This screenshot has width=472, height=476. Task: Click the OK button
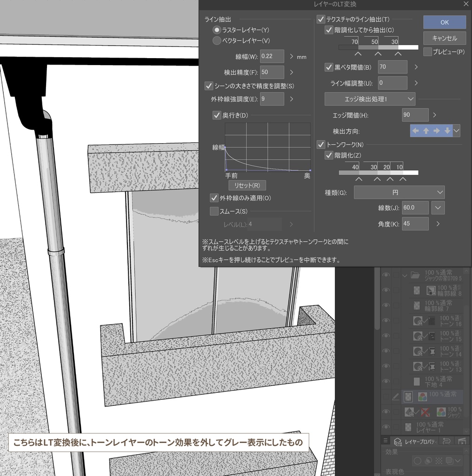click(x=445, y=22)
